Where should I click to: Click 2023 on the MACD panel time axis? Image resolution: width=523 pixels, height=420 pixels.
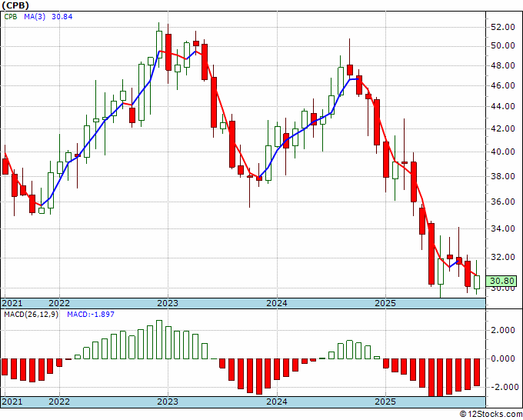coord(168,402)
